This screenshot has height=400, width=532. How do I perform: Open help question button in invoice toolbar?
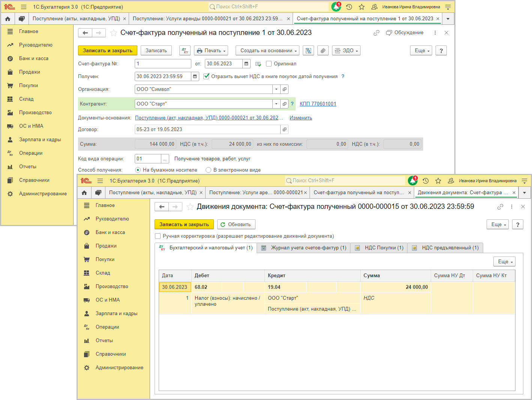click(441, 50)
